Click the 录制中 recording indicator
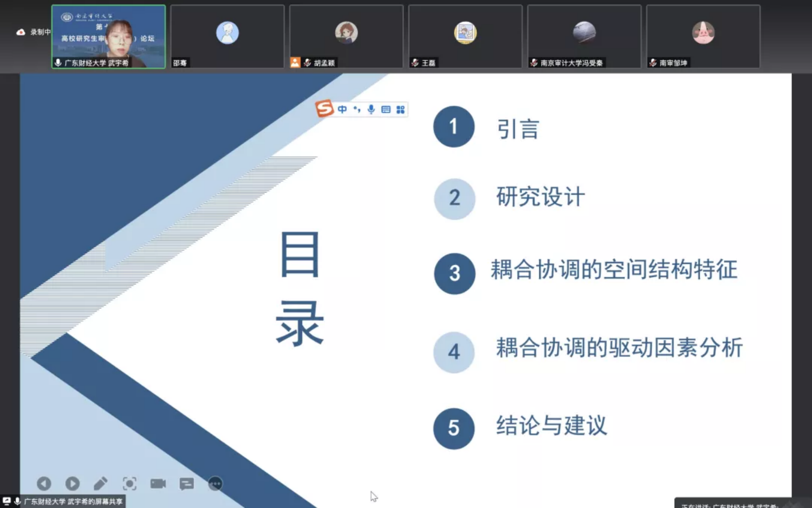The height and width of the screenshot is (508, 812). click(34, 32)
